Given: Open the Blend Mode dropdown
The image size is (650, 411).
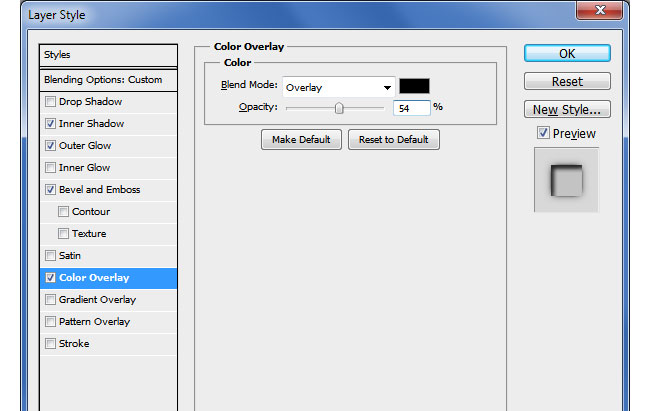Looking at the screenshot, I should 338,87.
